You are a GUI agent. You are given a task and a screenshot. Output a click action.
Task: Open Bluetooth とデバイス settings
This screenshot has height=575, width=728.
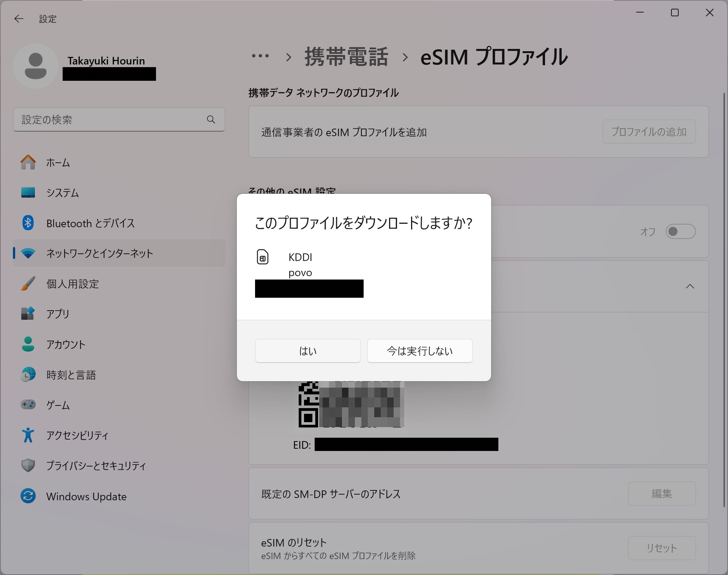pos(119,223)
